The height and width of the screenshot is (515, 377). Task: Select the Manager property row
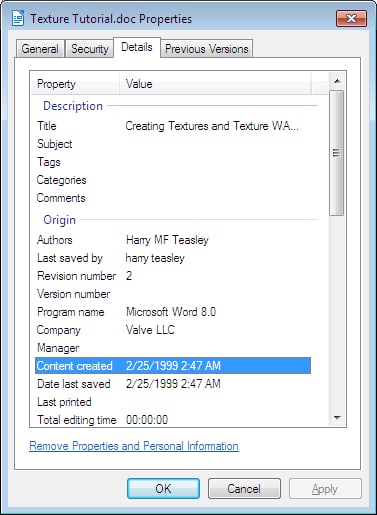coord(173,348)
